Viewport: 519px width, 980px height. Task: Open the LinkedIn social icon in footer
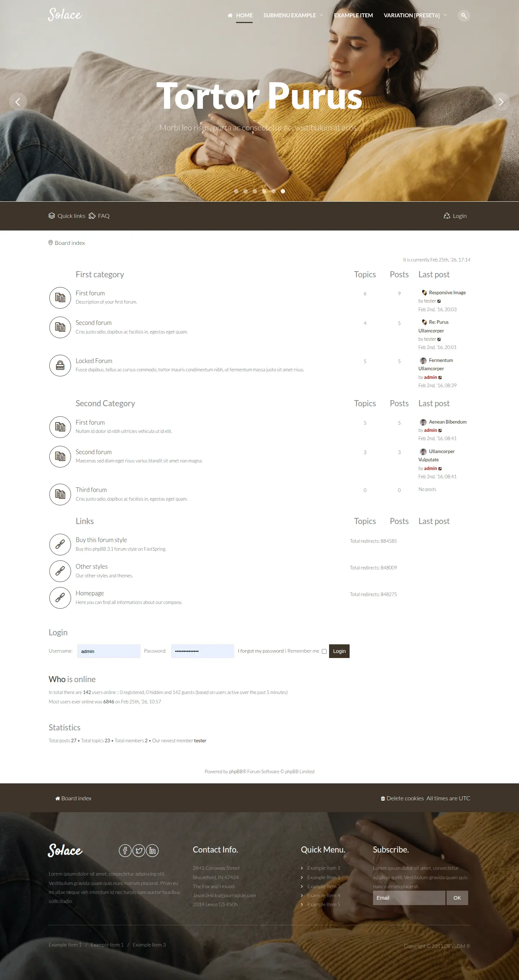pyautogui.click(x=152, y=850)
